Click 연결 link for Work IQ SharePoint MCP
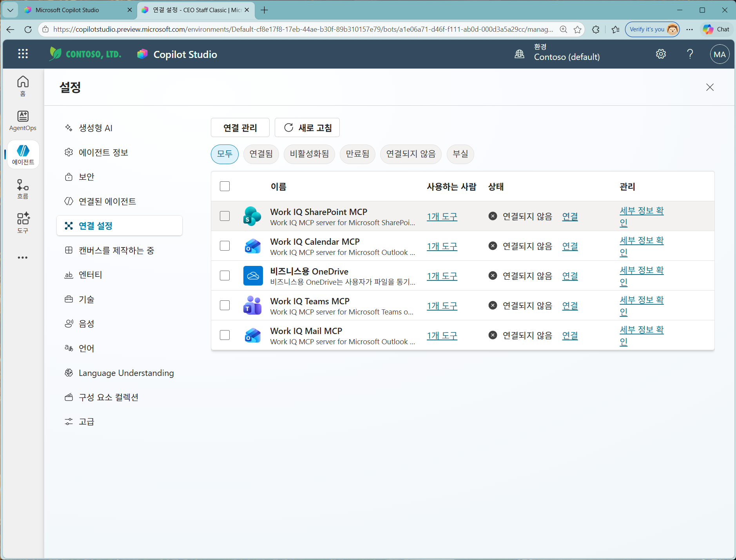 (570, 216)
